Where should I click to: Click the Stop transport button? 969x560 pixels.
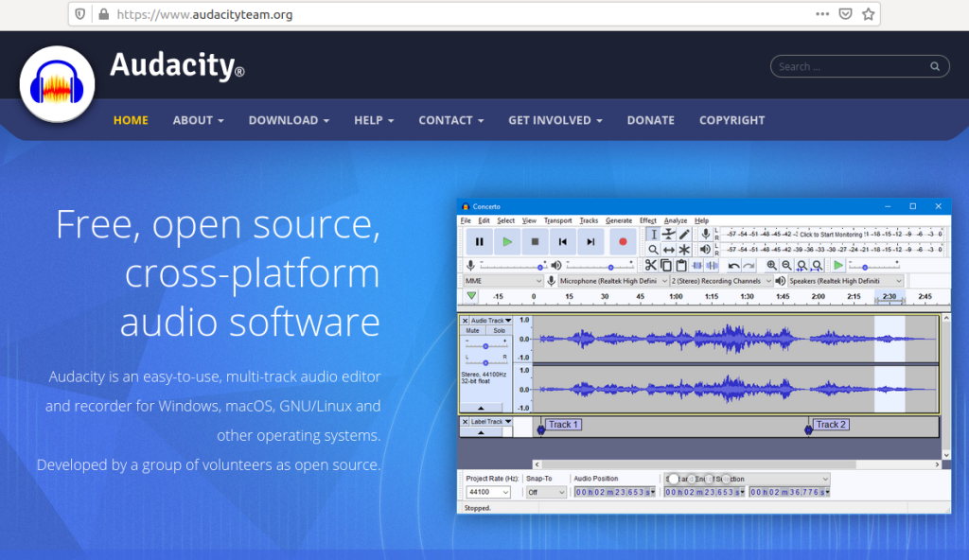[x=536, y=241]
